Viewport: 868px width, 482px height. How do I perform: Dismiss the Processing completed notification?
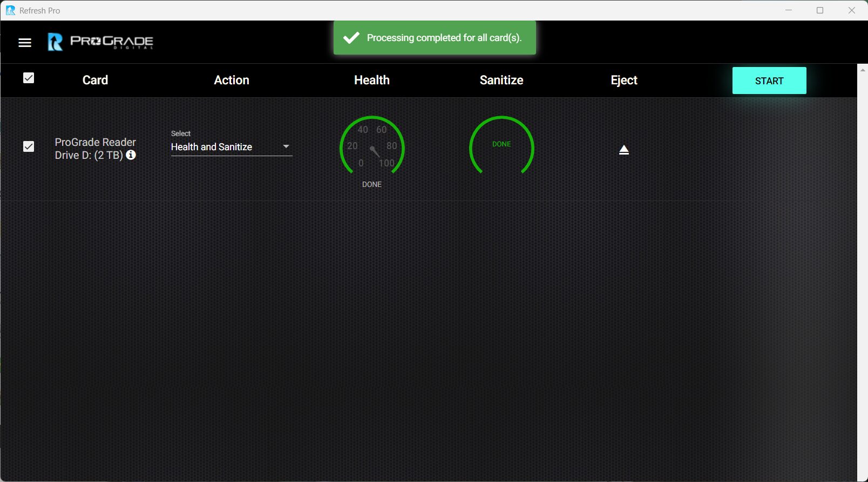(x=435, y=38)
